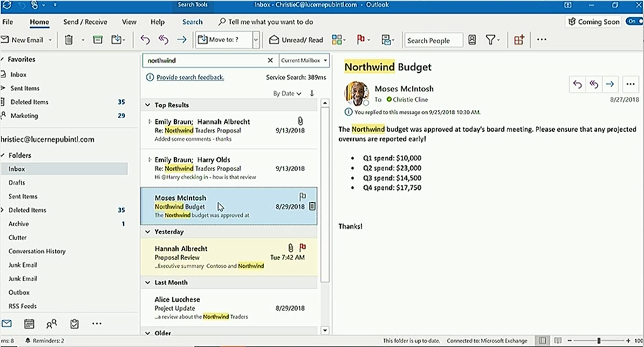
Task: Open the Address Book icon
Action: pyautogui.click(x=472, y=40)
